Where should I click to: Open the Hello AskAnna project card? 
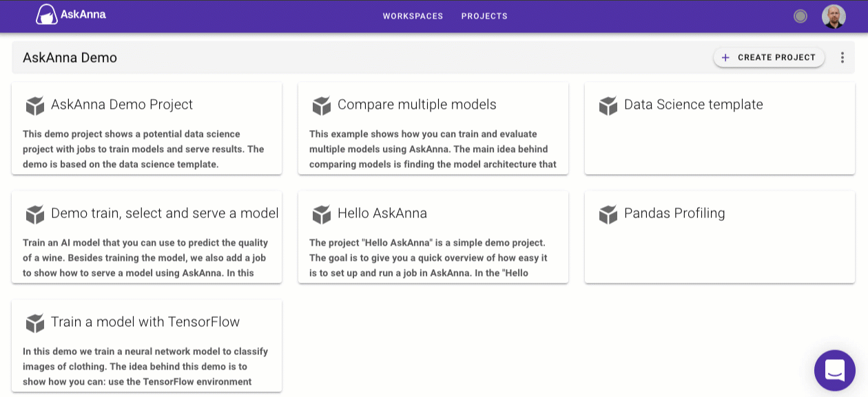[433, 237]
